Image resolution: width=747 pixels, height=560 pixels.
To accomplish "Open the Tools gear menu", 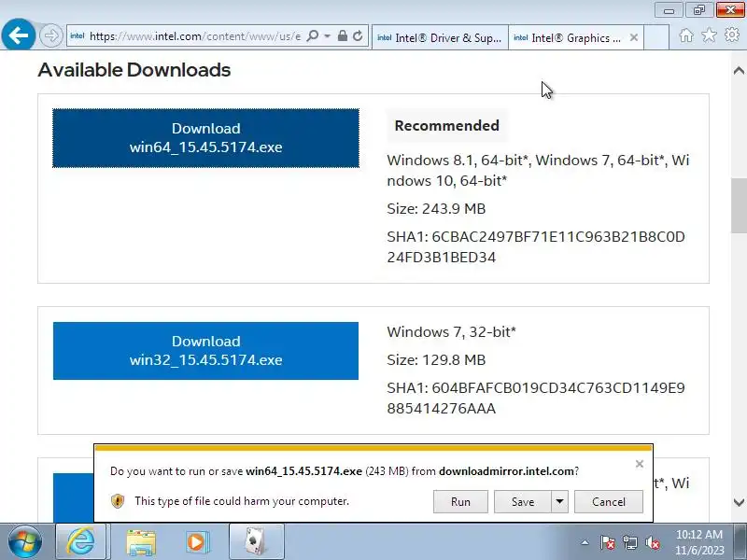I will click(732, 35).
